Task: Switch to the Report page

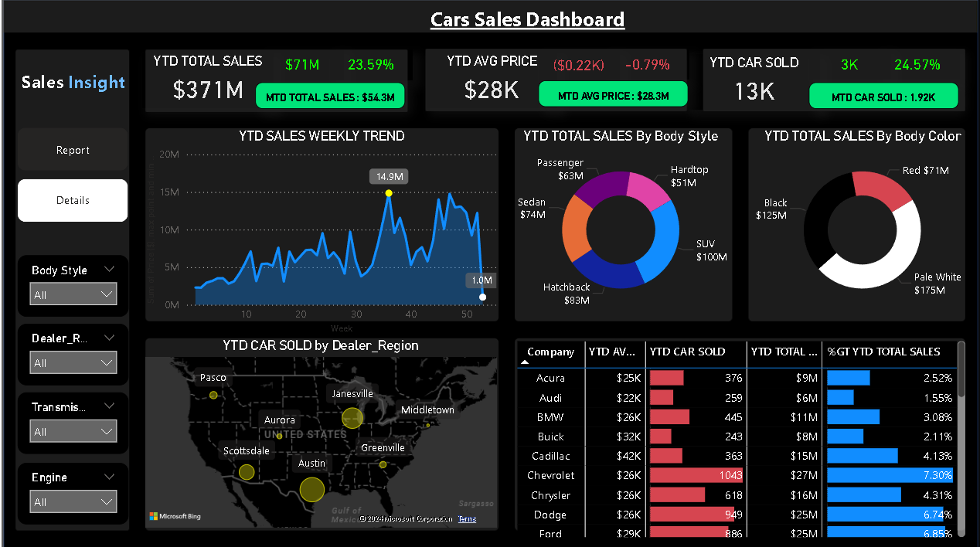Action: point(72,150)
